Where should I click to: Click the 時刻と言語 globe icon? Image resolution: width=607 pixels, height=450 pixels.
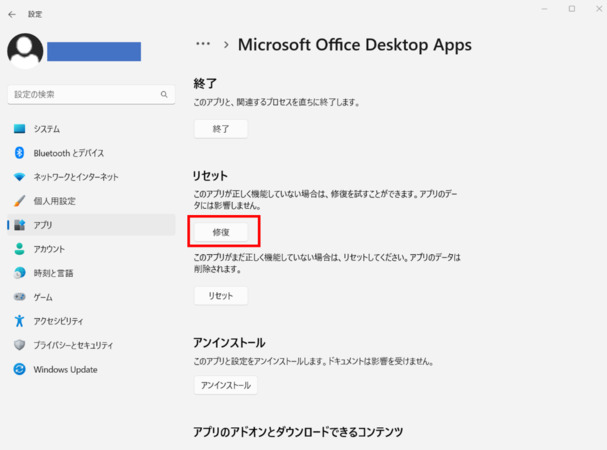[19, 273]
